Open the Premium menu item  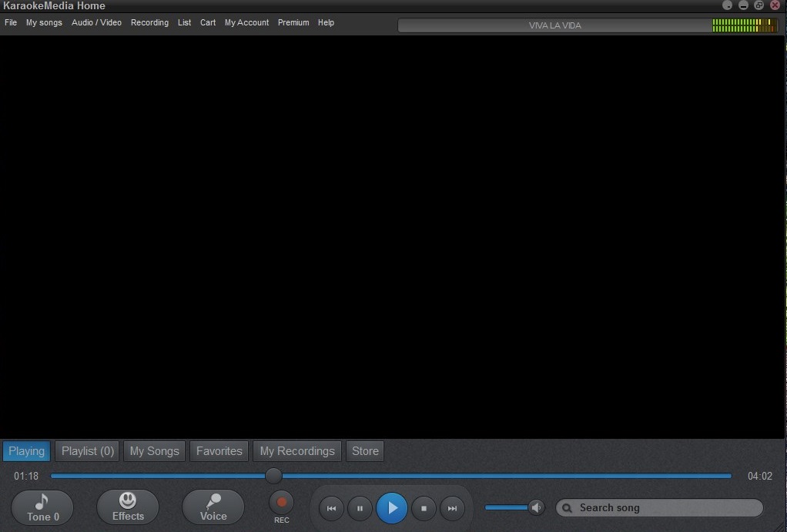(293, 22)
